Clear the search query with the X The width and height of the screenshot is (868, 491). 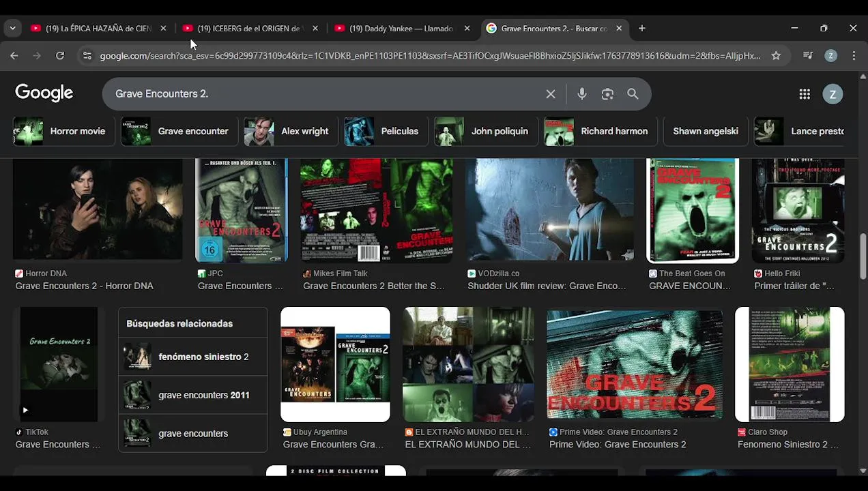[x=551, y=94]
